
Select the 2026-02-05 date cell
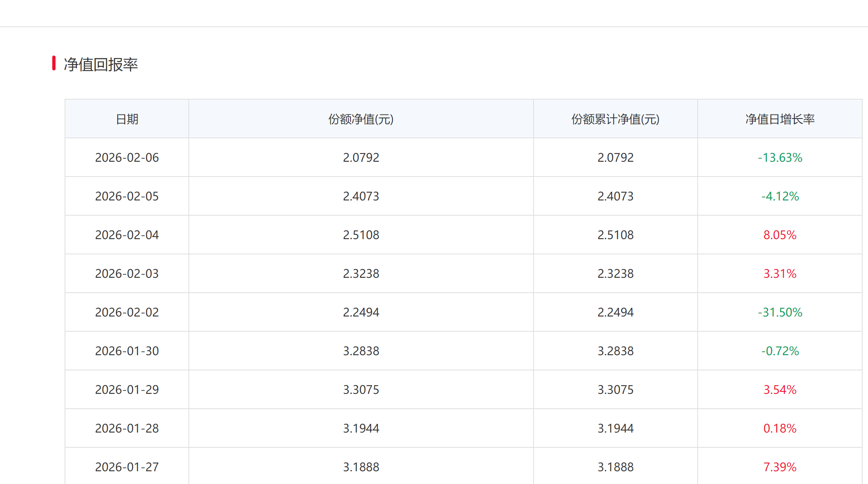(x=127, y=196)
